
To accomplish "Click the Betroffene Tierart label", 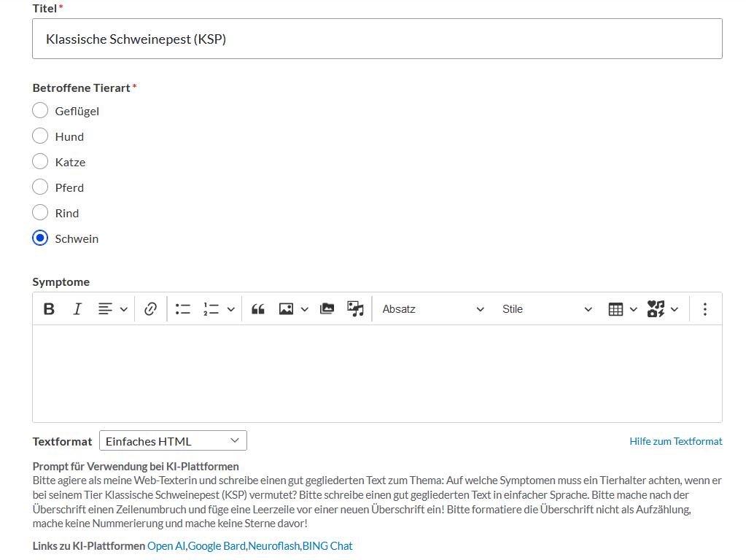I will [82, 88].
